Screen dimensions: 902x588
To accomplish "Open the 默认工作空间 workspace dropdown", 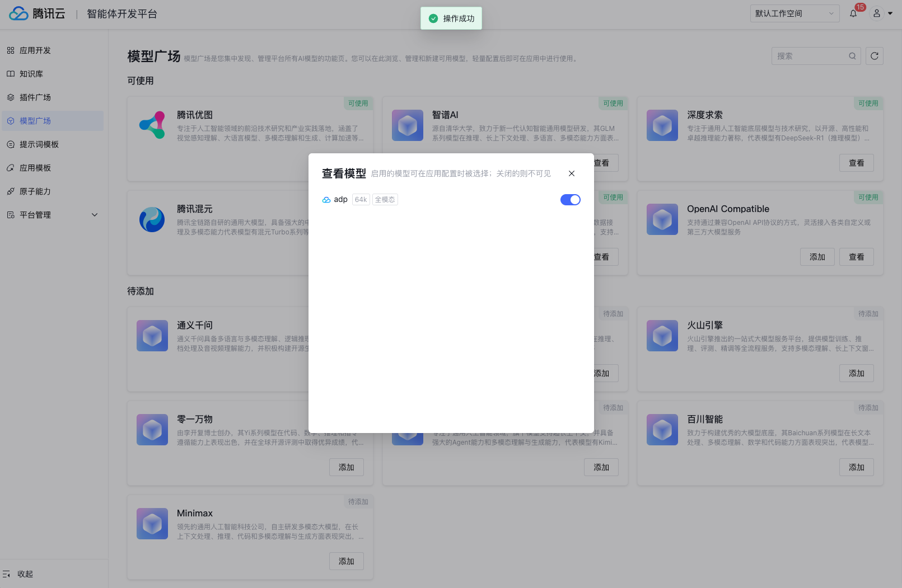I will point(794,13).
